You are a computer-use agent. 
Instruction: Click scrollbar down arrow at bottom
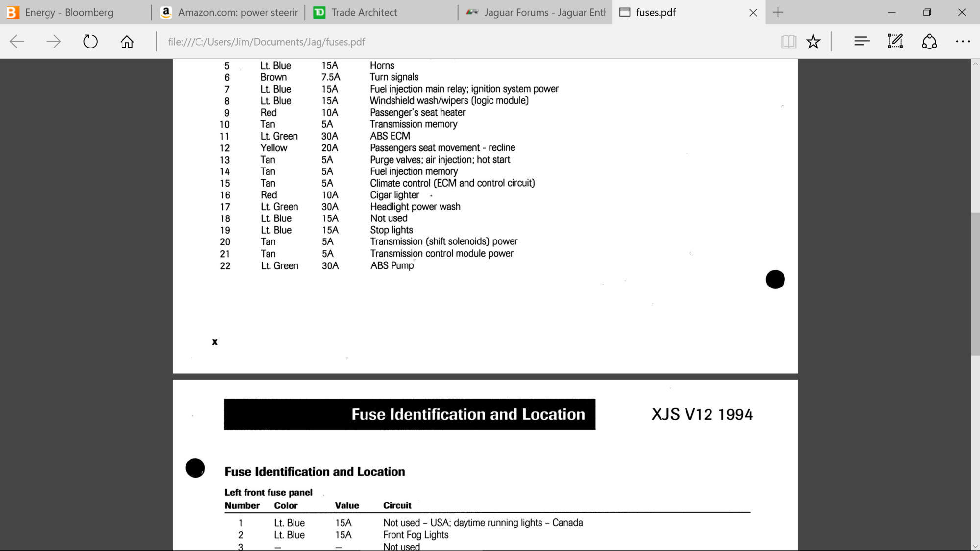(x=975, y=546)
